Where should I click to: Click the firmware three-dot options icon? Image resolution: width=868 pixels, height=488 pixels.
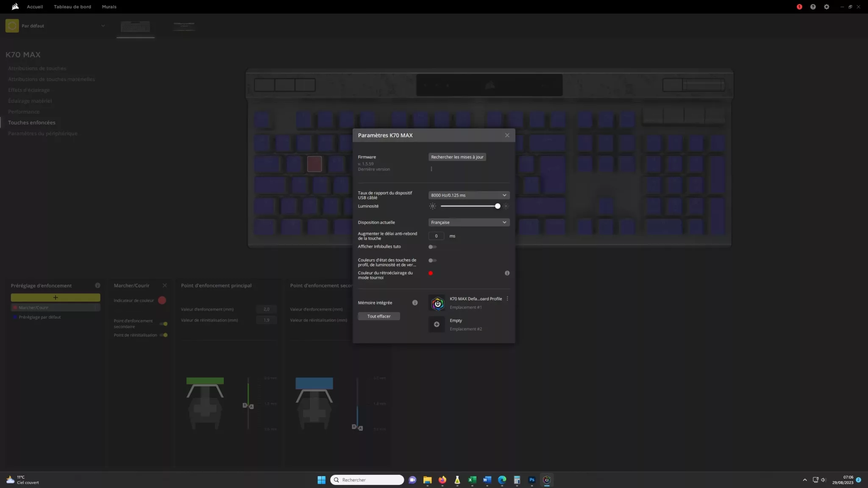tap(431, 169)
